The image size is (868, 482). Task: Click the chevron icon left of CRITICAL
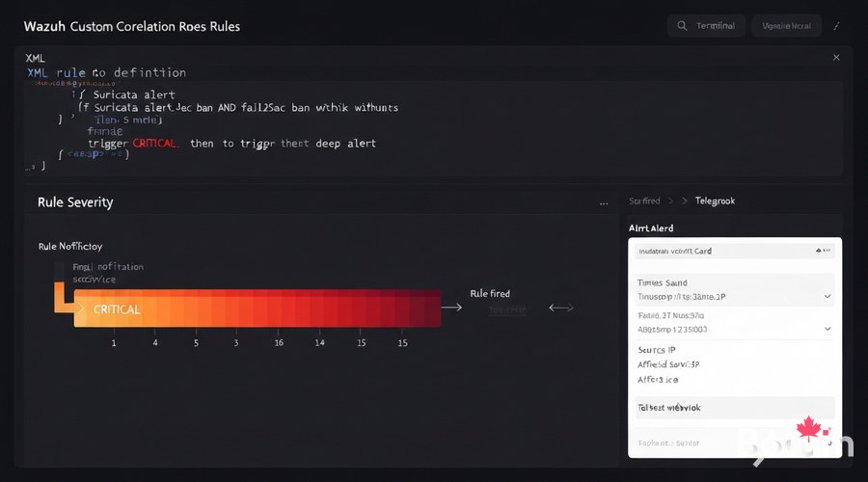(x=81, y=308)
